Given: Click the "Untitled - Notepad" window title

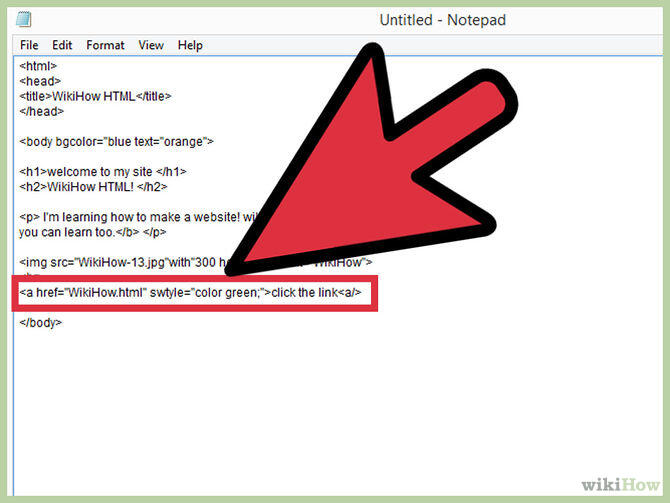Looking at the screenshot, I should point(443,20).
